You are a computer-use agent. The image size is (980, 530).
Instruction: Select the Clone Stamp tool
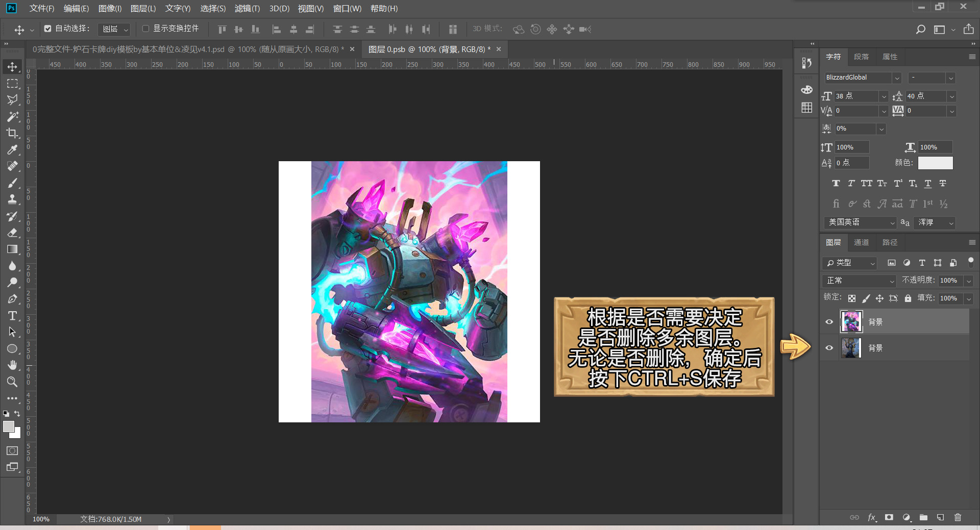pos(12,199)
